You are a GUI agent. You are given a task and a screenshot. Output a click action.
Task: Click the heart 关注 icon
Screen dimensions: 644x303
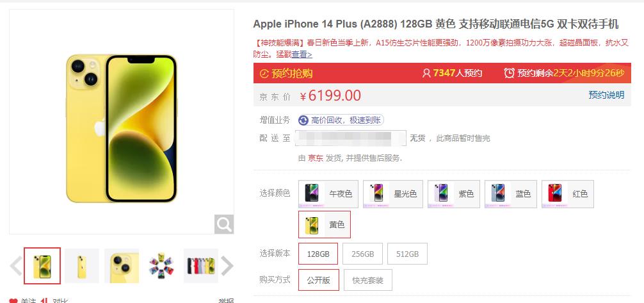[13, 301]
